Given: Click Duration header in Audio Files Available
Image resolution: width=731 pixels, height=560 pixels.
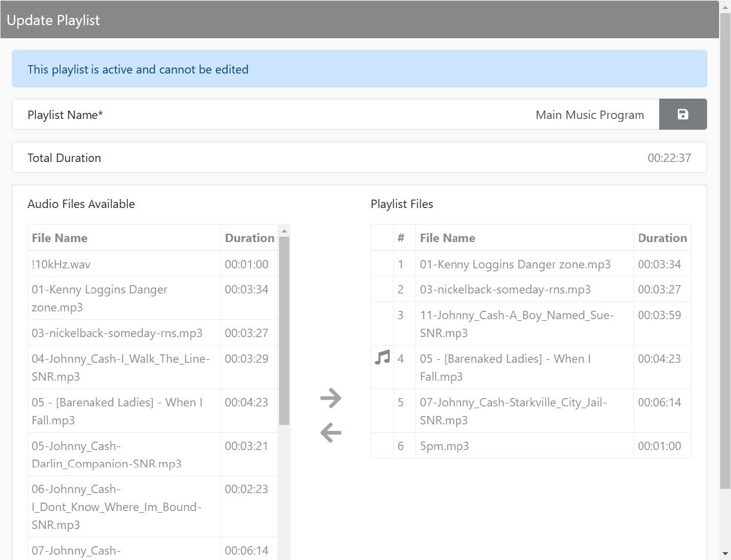Looking at the screenshot, I should click(249, 237).
